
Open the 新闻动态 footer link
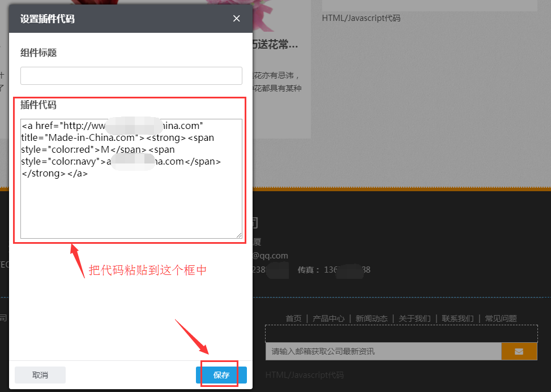(x=371, y=318)
